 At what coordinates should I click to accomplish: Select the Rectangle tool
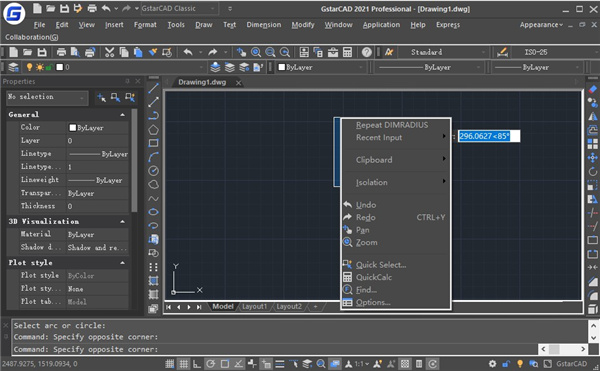coord(153,143)
